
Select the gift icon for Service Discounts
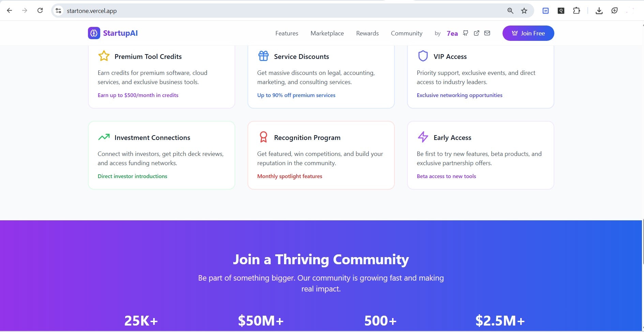pos(263,56)
